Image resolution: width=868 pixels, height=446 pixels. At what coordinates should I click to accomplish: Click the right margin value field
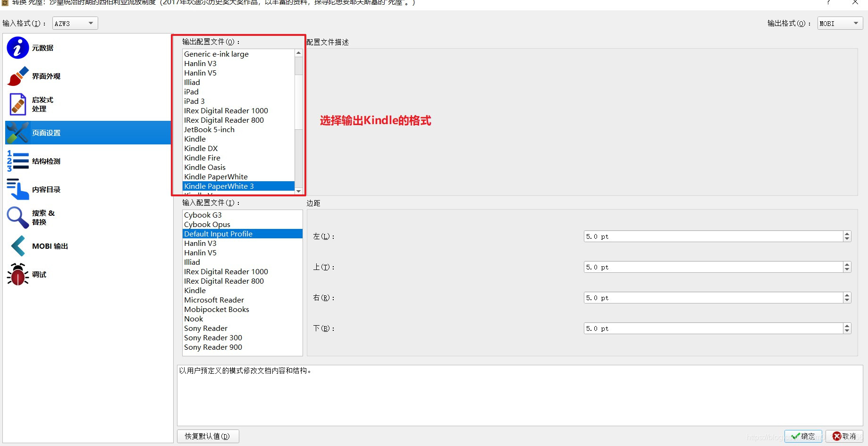tap(713, 298)
